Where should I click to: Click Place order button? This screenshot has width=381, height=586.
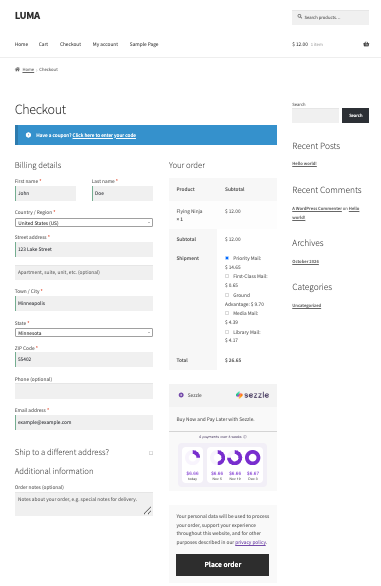(x=222, y=565)
